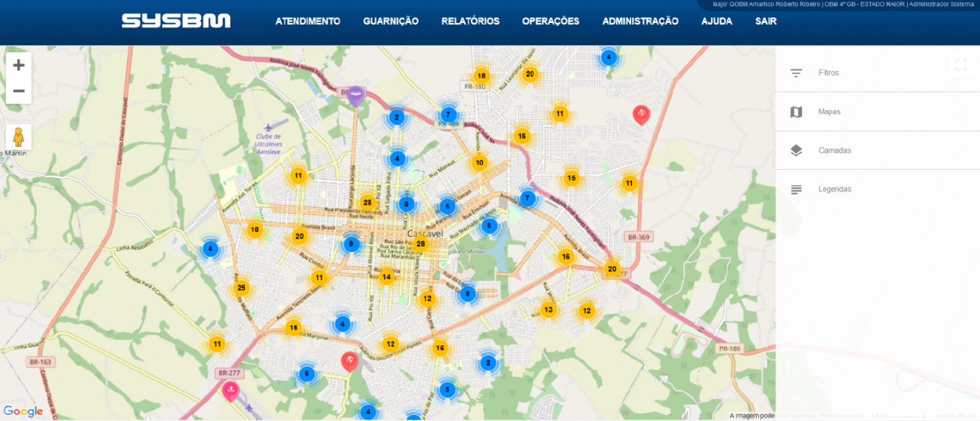Viewport: 980px width, 421px height.
Task: Click the Camadas layers icon
Action: click(x=796, y=150)
